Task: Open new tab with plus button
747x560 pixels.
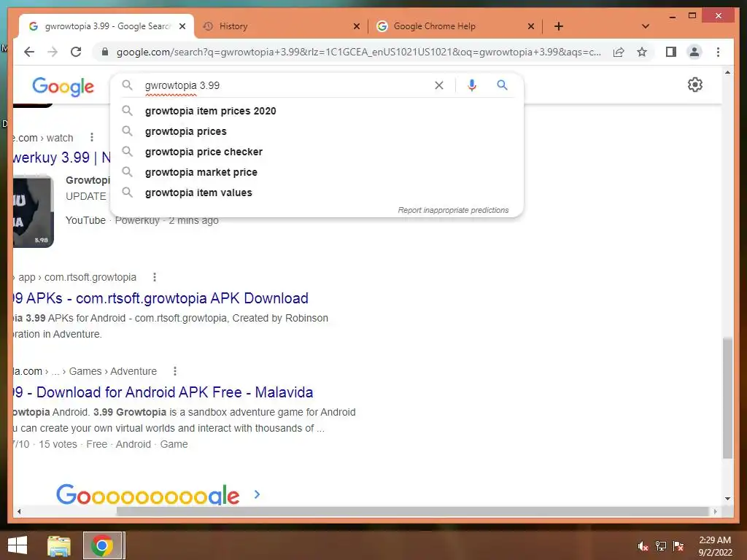Action: click(558, 26)
